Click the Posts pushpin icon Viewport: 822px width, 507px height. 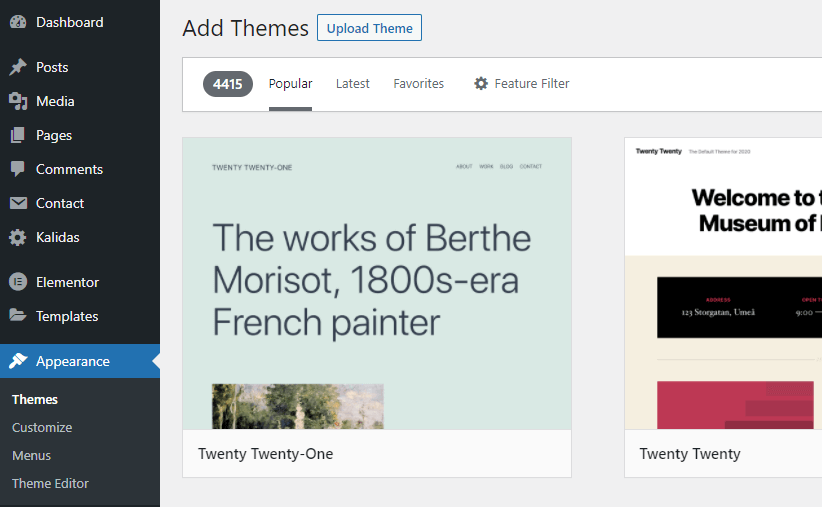[18, 67]
